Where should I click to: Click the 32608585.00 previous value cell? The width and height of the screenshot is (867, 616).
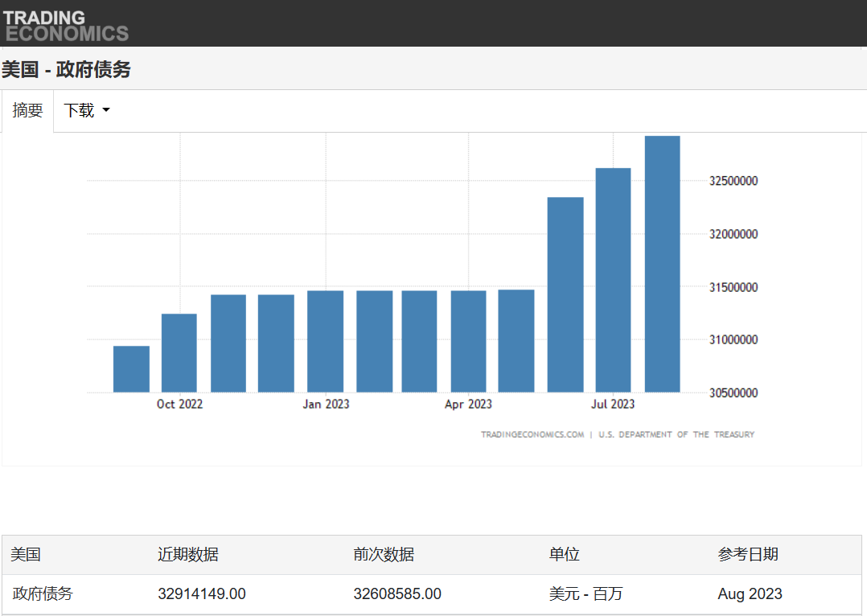[397, 594]
